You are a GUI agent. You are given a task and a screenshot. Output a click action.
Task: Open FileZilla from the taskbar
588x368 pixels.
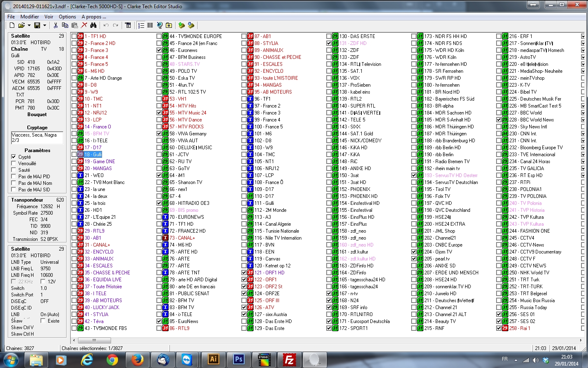(289, 360)
